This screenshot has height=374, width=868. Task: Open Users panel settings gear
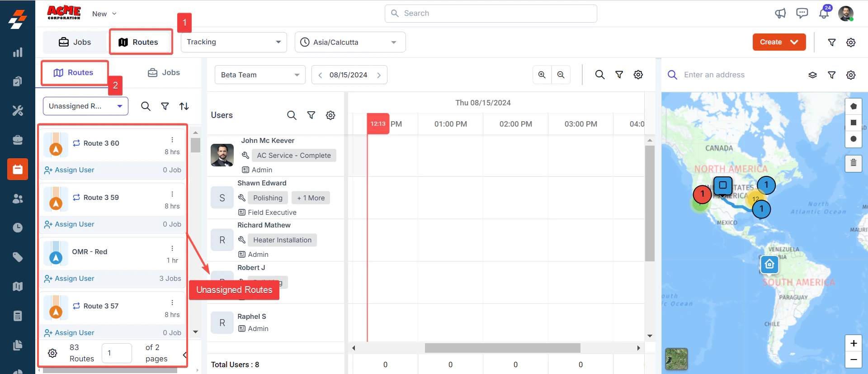pyautogui.click(x=330, y=115)
